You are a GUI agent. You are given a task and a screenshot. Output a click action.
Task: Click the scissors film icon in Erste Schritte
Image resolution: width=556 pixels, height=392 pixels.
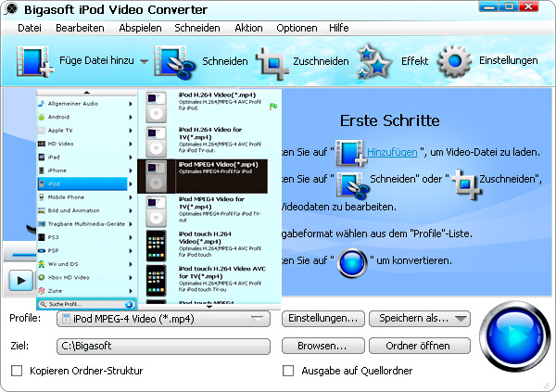(x=352, y=184)
